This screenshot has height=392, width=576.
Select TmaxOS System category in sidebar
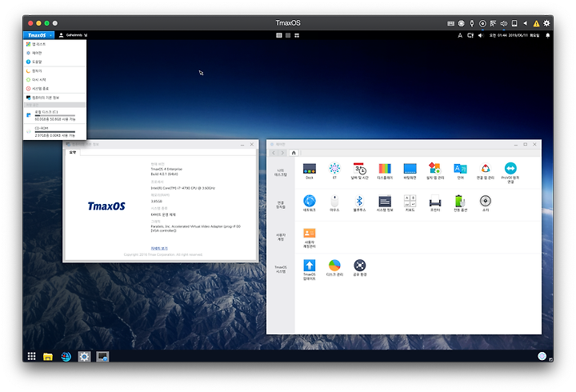pyautogui.click(x=281, y=270)
